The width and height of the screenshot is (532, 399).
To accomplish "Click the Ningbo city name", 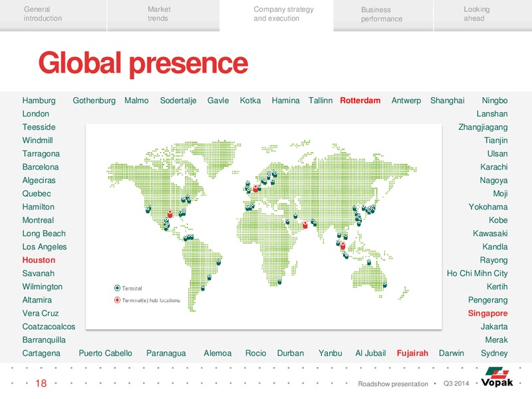I will coord(495,100).
